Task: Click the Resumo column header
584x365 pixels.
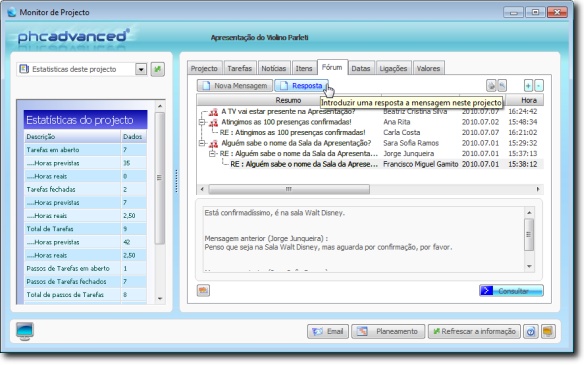Action: (x=288, y=100)
